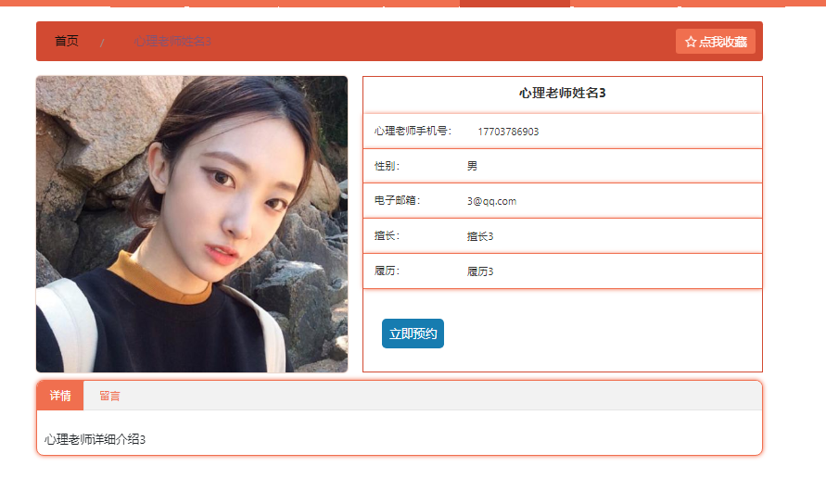Switch to the 详情 tab
The width and height of the screenshot is (826, 504).
pyautogui.click(x=60, y=396)
